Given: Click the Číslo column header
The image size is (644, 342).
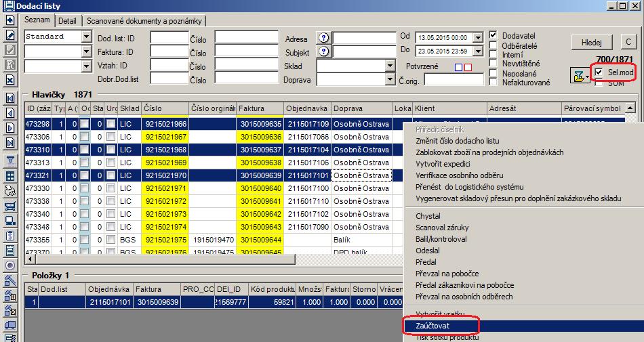Looking at the screenshot, I should click(x=165, y=108).
